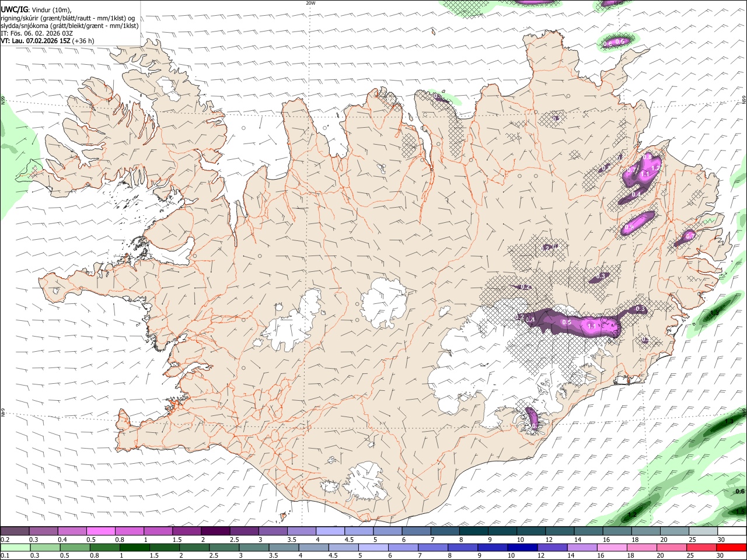Select the pink swatch labeled 18 in the lower legend
This screenshot has width=747, height=560.
point(642,547)
